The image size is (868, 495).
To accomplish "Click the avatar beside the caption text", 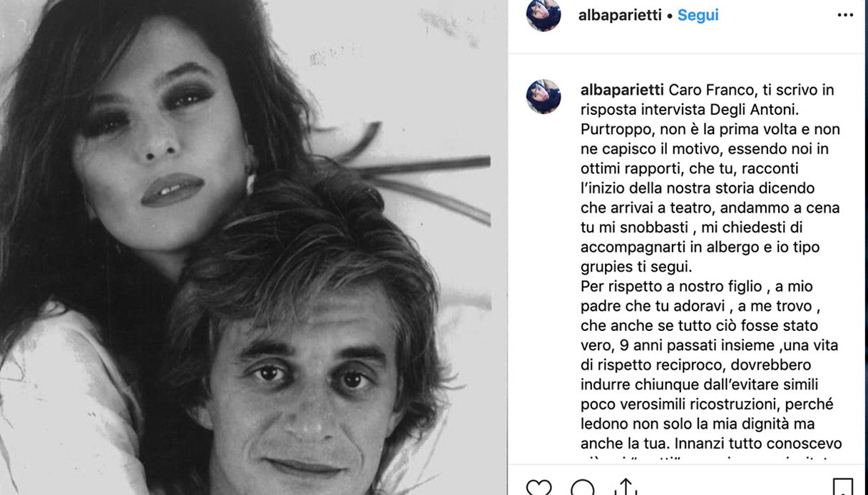I will click(x=543, y=96).
